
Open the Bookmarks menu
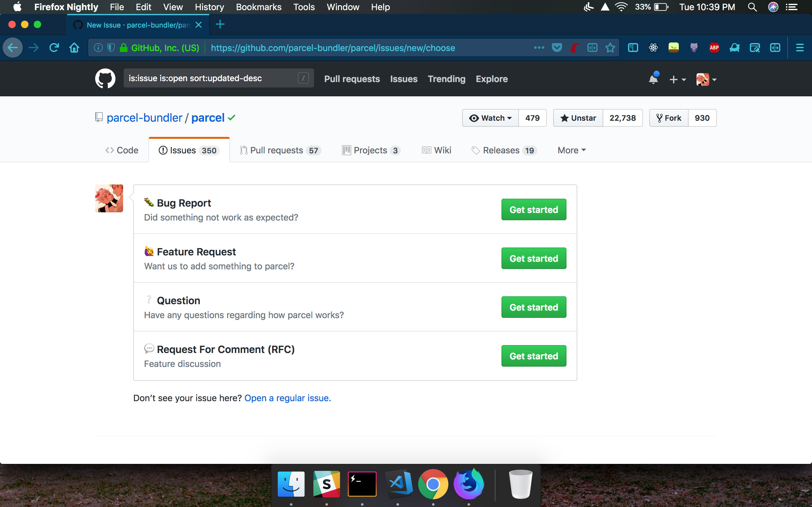pyautogui.click(x=259, y=7)
